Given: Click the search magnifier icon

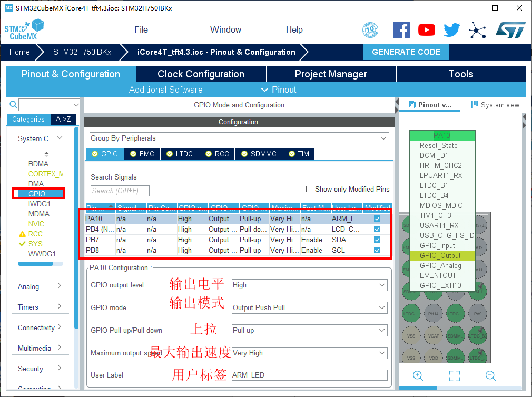Looking at the screenshot, I should pyautogui.click(x=13, y=105).
